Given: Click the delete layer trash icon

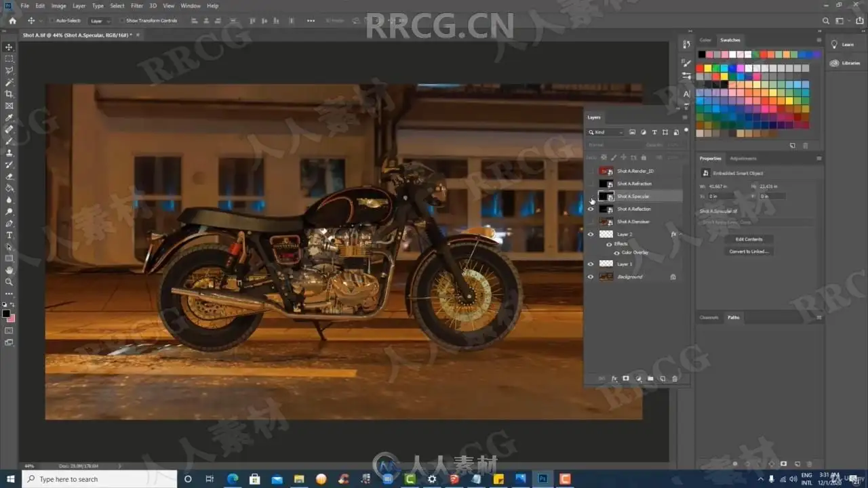Looking at the screenshot, I should pyautogui.click(x=675, y=379).
